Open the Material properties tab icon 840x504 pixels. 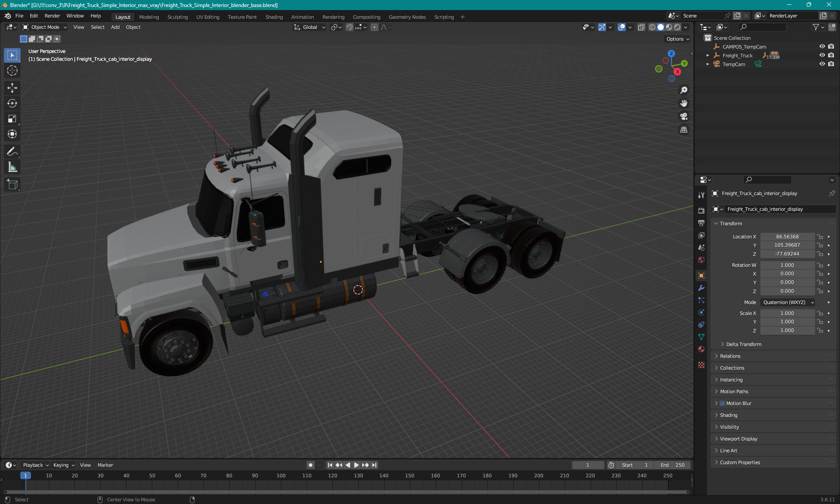click(701, 349)
